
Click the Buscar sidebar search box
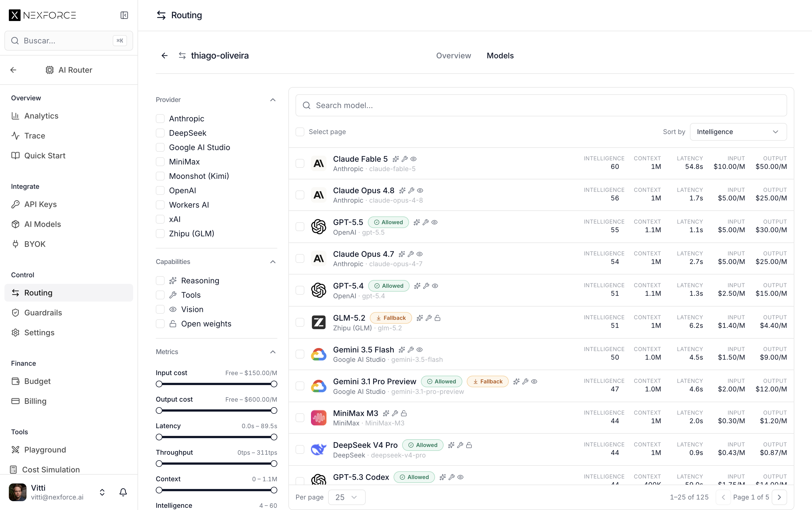click(69, 40)
